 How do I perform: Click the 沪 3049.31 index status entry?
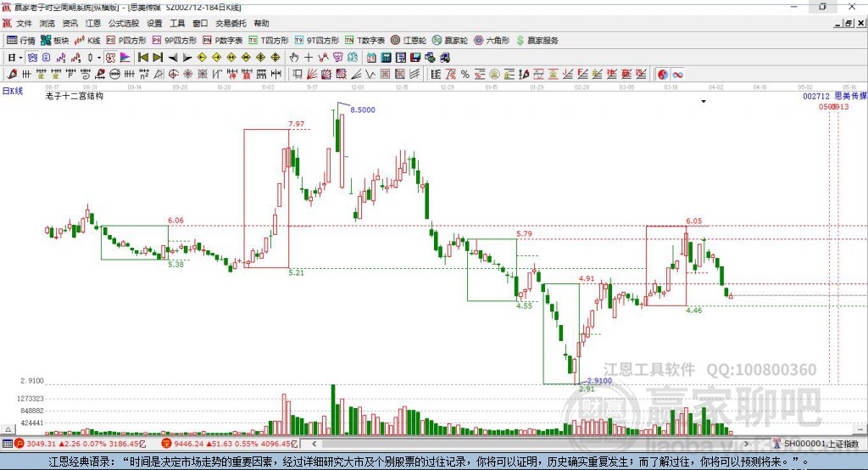[81, 444]
